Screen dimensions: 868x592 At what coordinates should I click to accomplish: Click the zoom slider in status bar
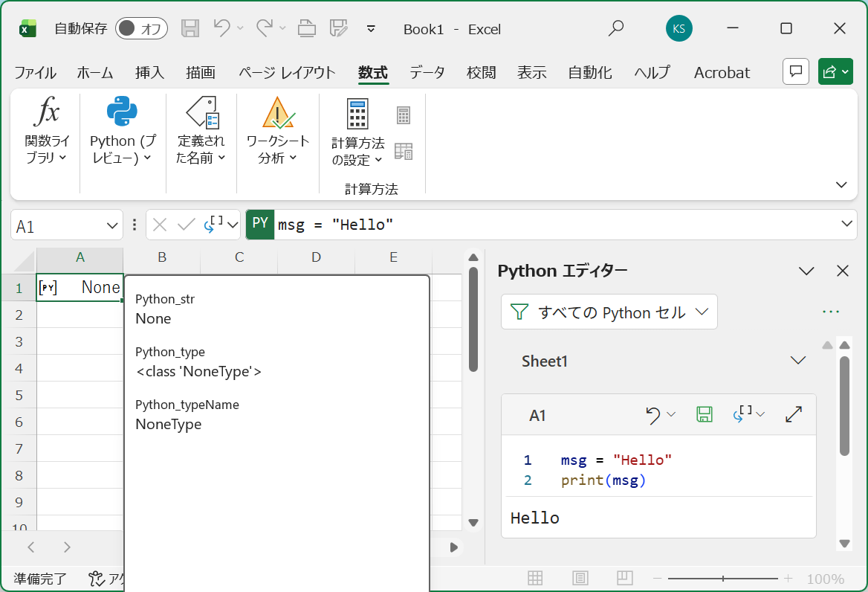pyautogui.click(x=724, y=579)
